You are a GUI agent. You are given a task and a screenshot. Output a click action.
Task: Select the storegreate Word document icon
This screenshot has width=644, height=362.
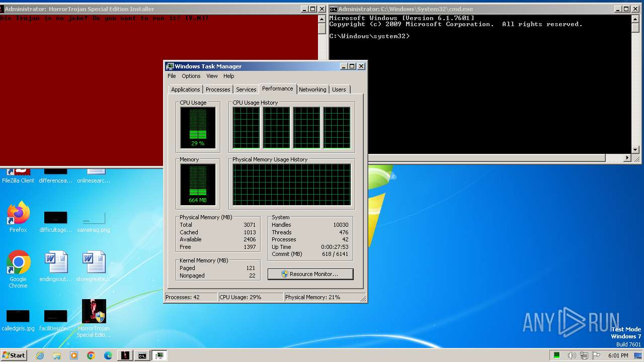tap(94, 266)
